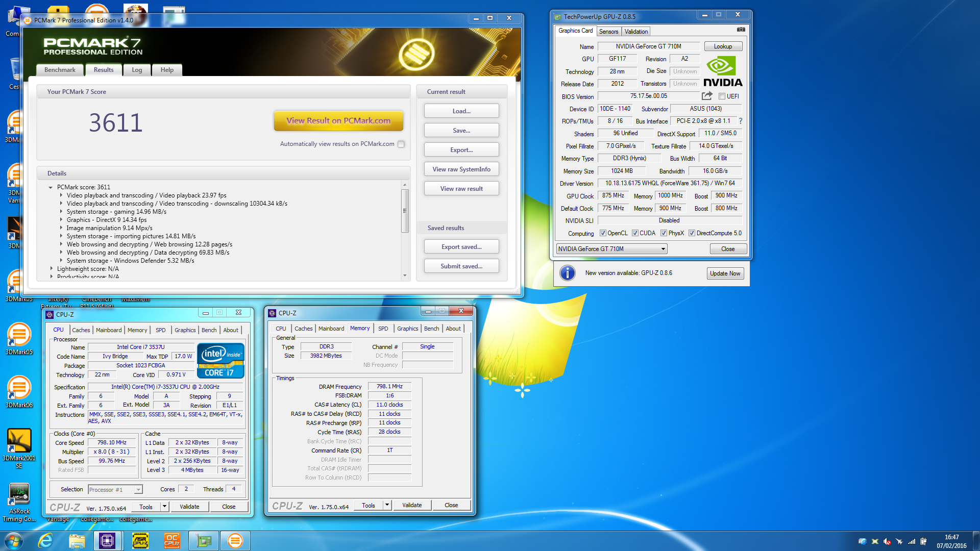Select the OC CPU-Z taskbar icon

[x=171, y=541]
